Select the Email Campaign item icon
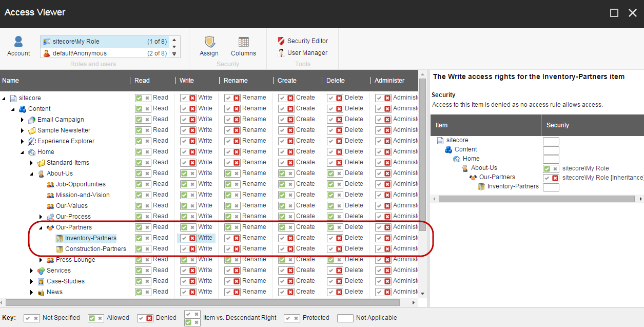 coord(32,120)
